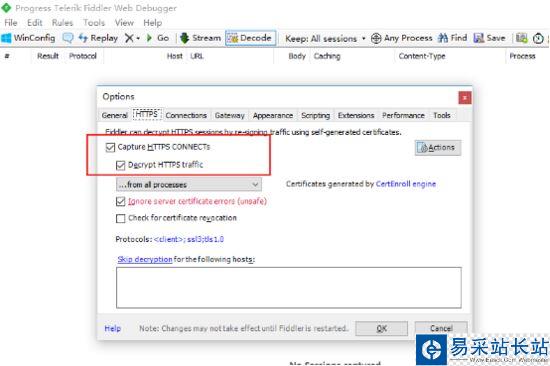The width and height of the screenshot is (550, 366).
Task: Close the Options dialog with red X
Action: click(x=465, y=98)
